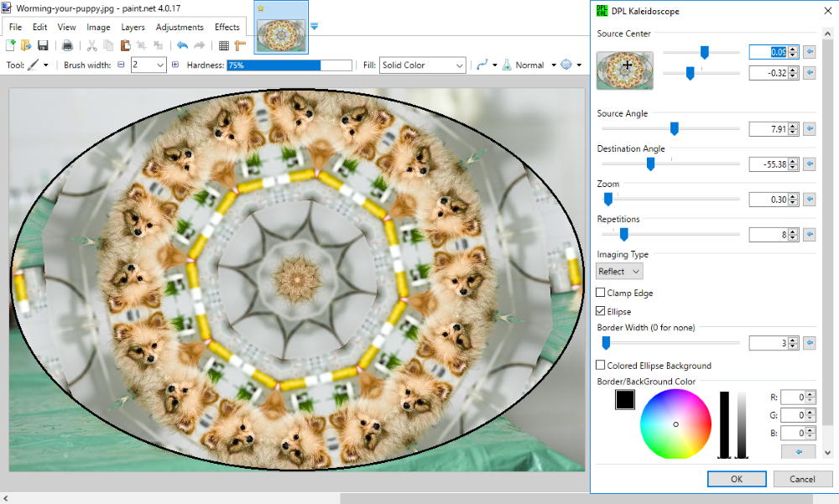Click the Crop to selection icon
Viewport: 839px width, 504px height.
coord(141,46)
